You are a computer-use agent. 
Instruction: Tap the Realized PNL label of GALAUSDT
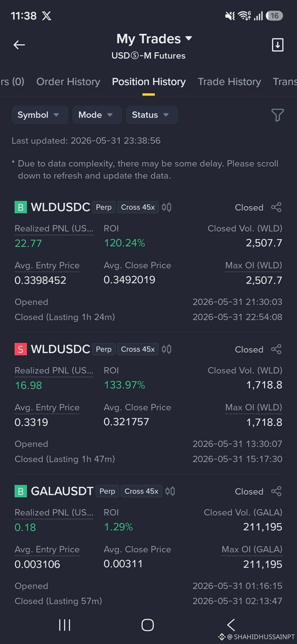(54, 512)
